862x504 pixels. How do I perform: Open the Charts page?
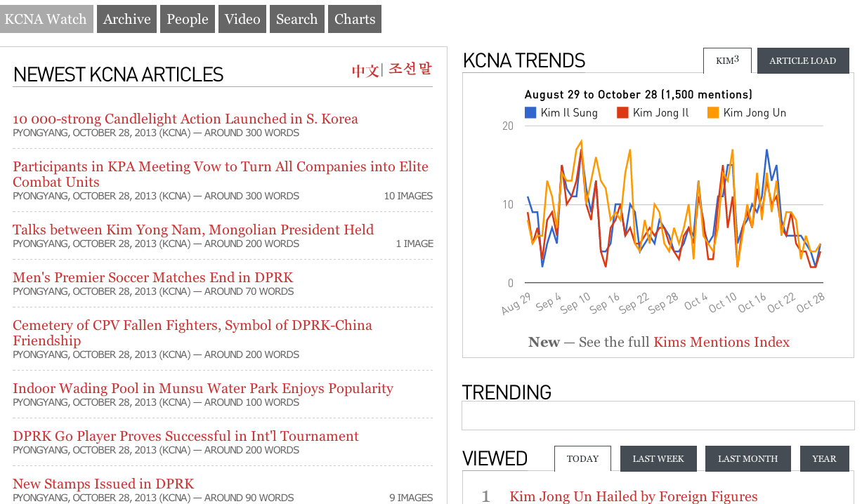click(x=355, y=19)
